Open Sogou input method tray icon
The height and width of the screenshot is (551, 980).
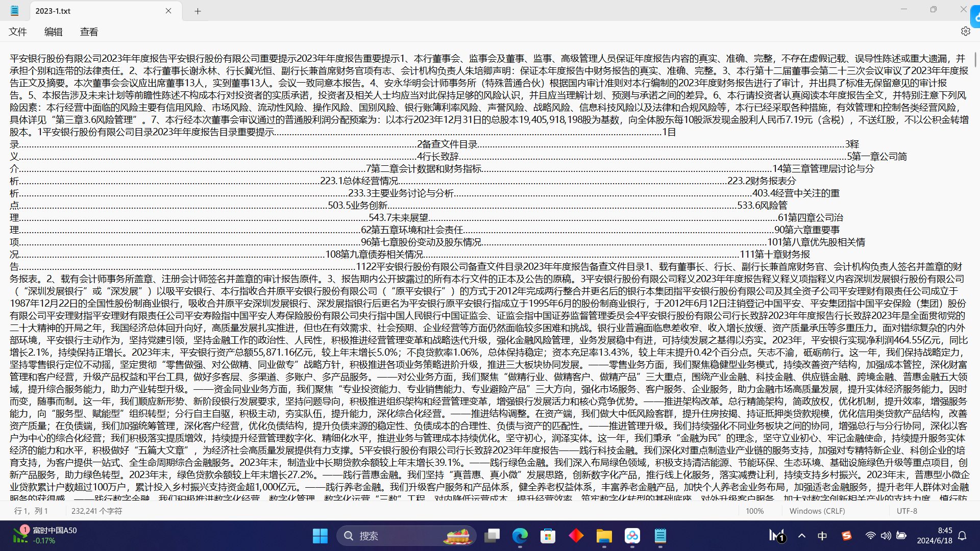click(x=847, y=536)
